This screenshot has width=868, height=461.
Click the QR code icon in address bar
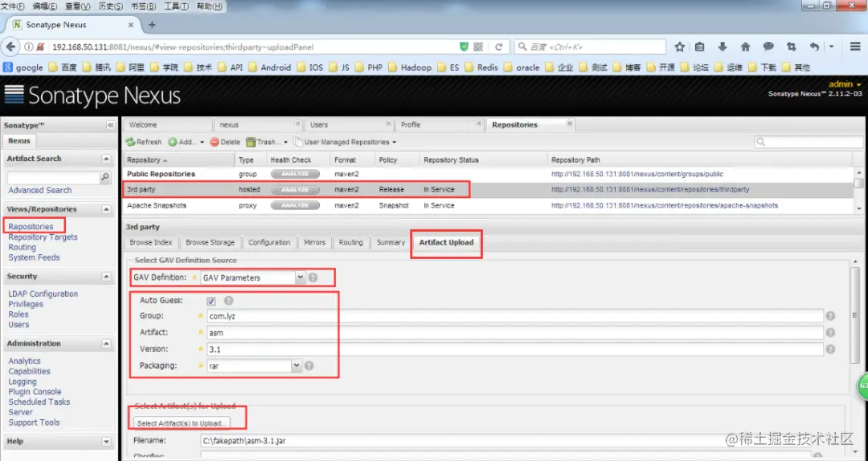[479, 47]
